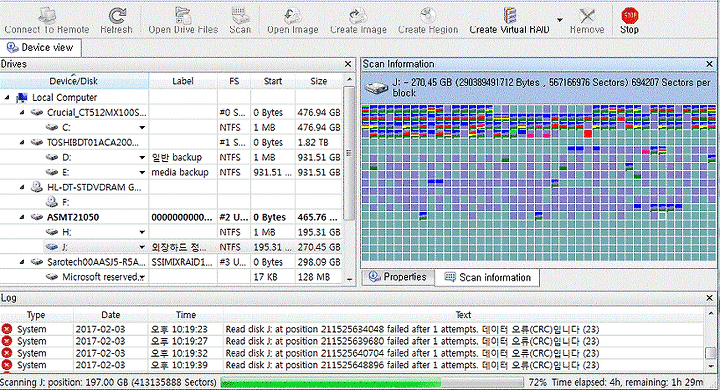Stop the running scan
This screenshot has height=390, width=720.
[x=629, y=21]
